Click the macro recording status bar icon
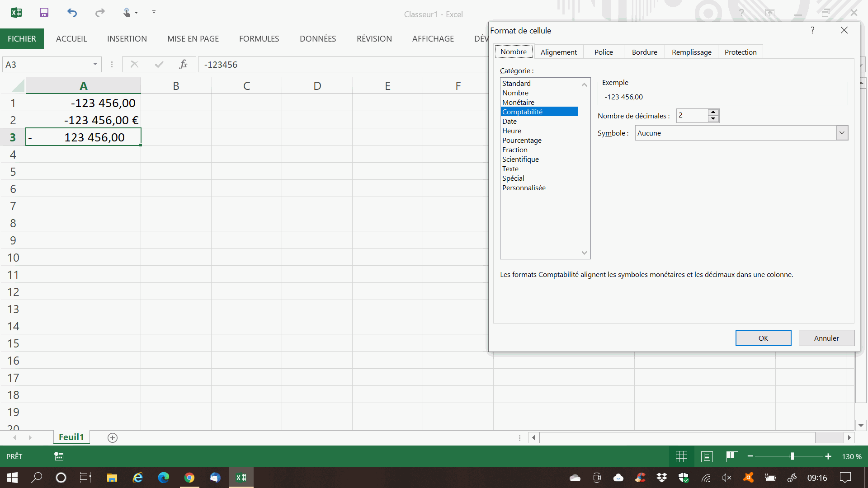868x488 pixels. pyautogui.click(x=59, y=456)
